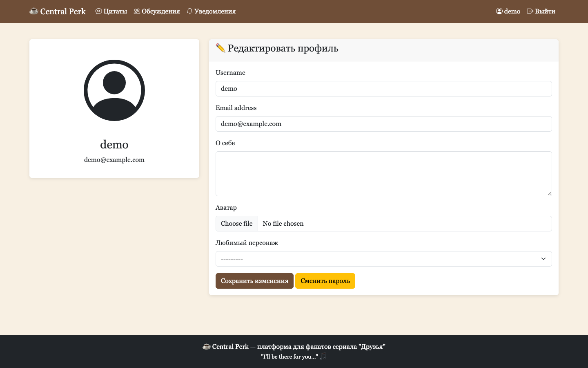Image resolution: width=588 pixels, height=368 pixels.
Task: Click the bell icon beside Уведомления
Action: pyautogui.click(x=189, y=11)
